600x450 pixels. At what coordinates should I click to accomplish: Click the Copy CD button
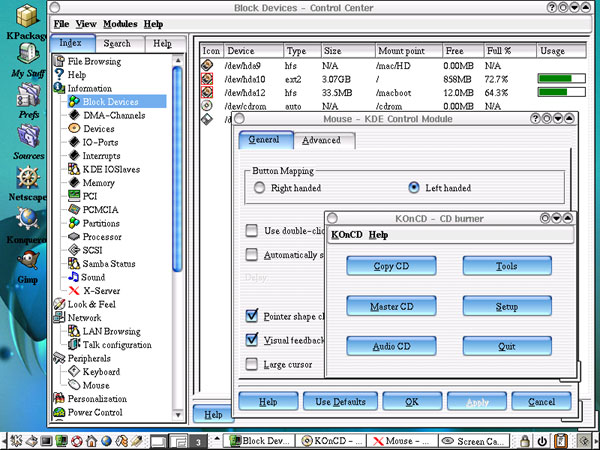tap(391, 266)
